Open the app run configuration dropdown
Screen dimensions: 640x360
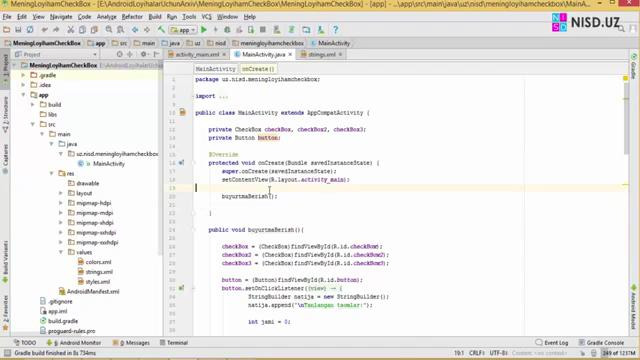click(183, 30)
